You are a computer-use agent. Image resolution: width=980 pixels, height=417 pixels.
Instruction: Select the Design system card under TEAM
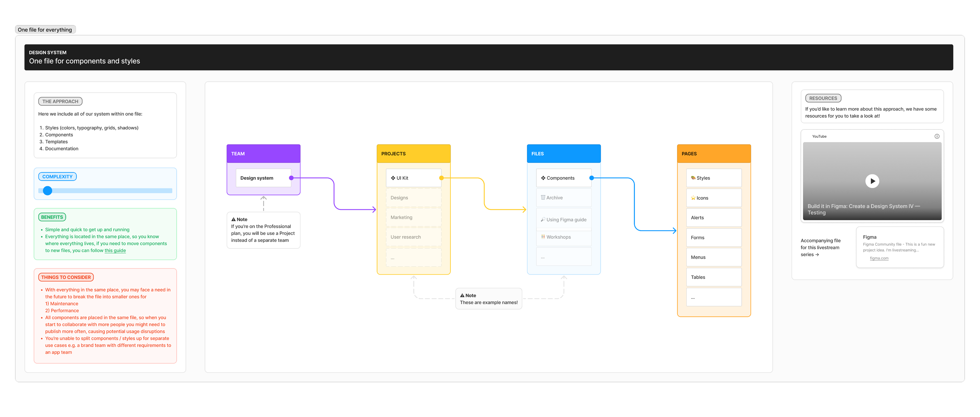[x=263, y=177]
